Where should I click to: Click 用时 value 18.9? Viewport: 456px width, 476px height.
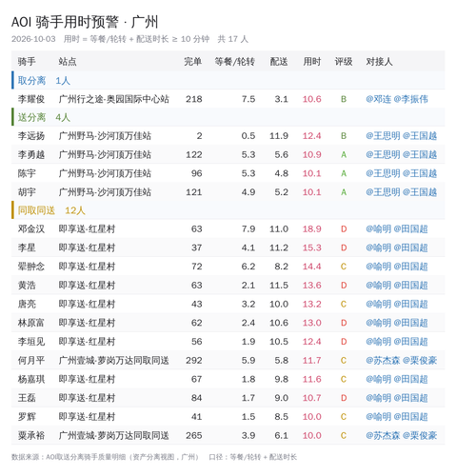point(311,228)
